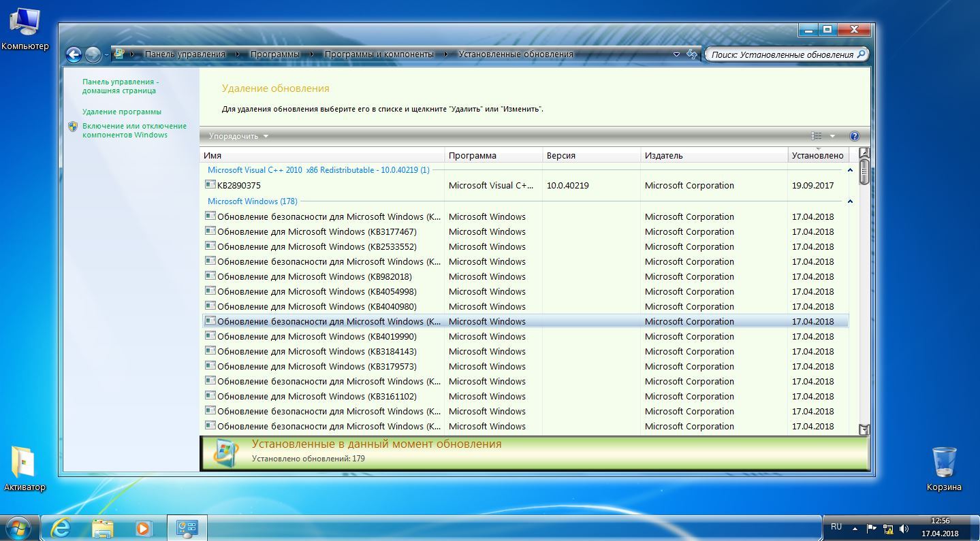The width and height of the screenshot is (980, 541).
Task: Click the Forward navigation arrow
Action: 93,54
